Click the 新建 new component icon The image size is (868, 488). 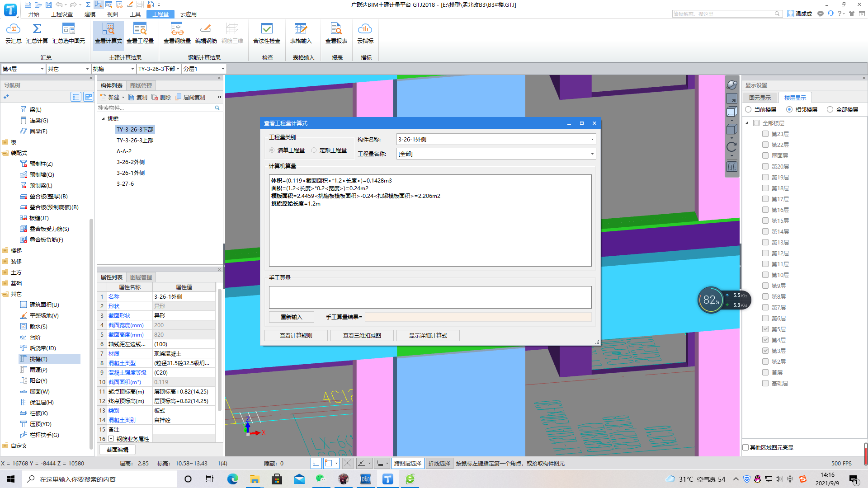104,97
